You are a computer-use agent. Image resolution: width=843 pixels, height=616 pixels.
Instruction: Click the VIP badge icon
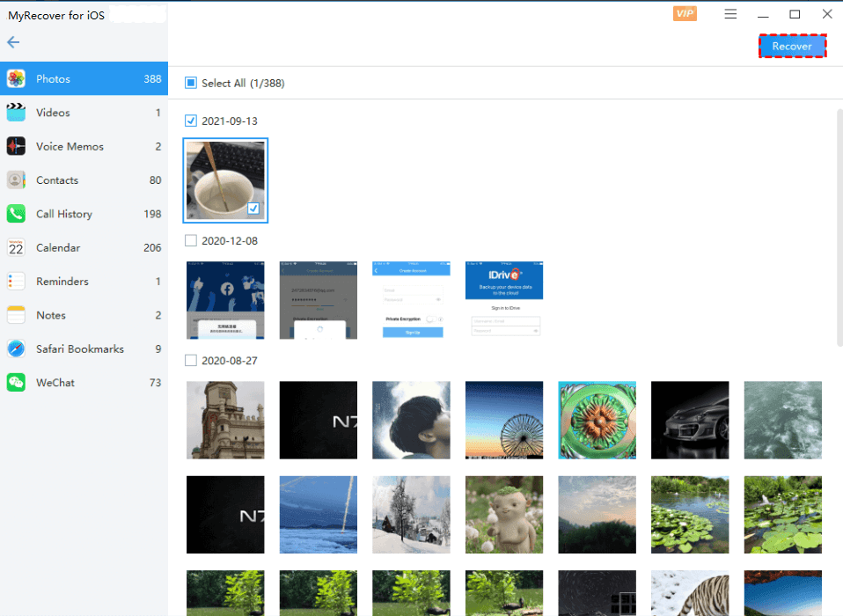(685, 14)
